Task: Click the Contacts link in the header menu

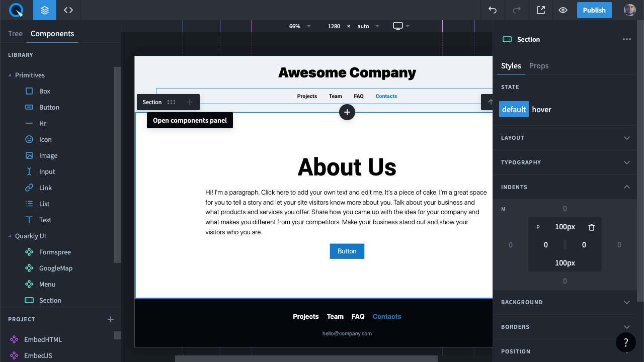Action: pyautogui.click(x=386, y=96)
